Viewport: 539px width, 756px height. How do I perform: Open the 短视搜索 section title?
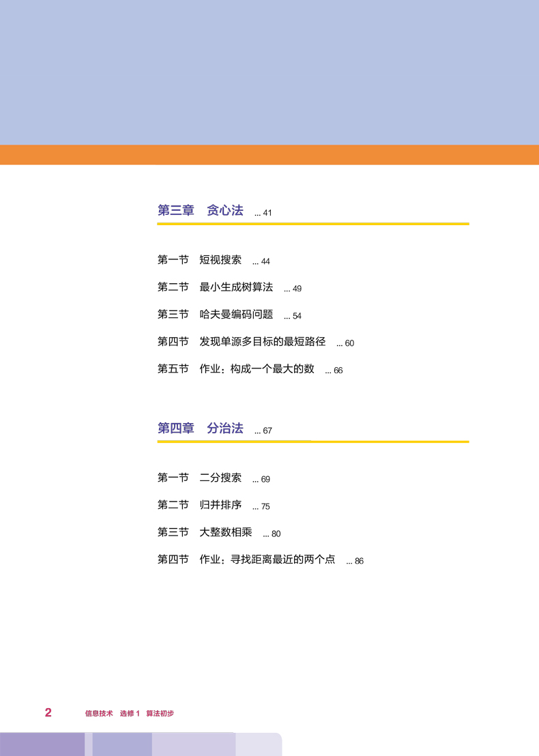(220, 260)
